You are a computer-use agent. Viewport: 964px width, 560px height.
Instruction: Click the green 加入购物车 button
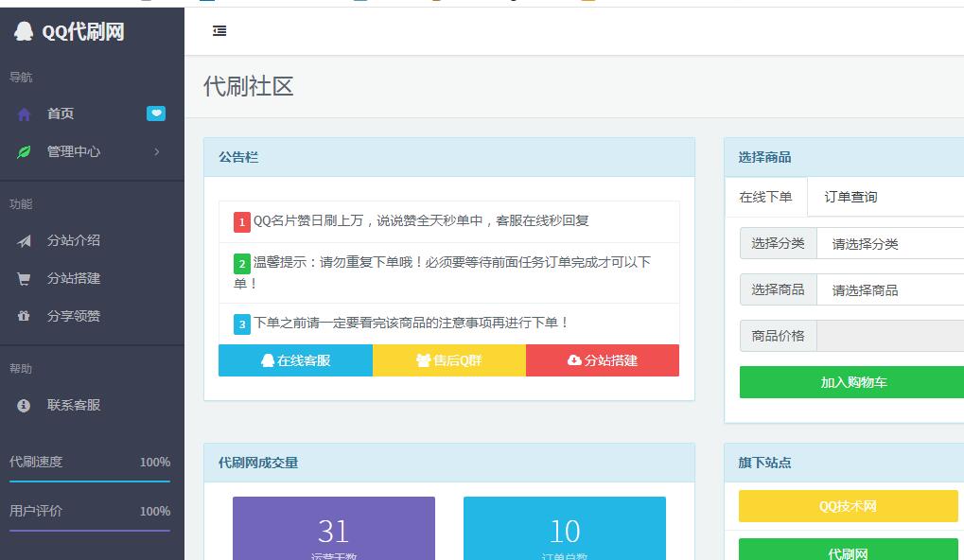tap(852, 382)
